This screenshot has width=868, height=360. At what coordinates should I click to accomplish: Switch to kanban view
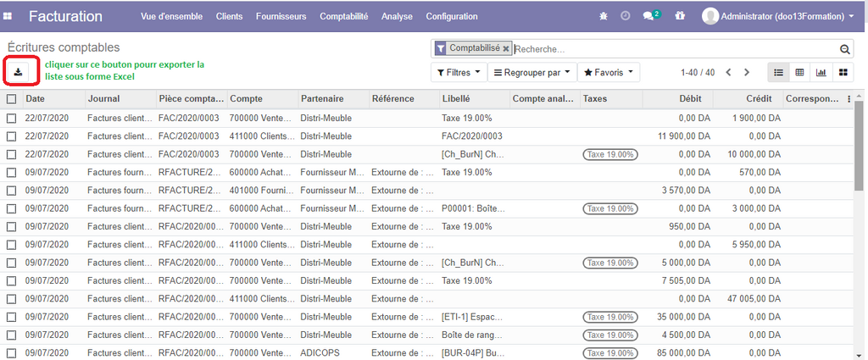[x=843, y=73]
